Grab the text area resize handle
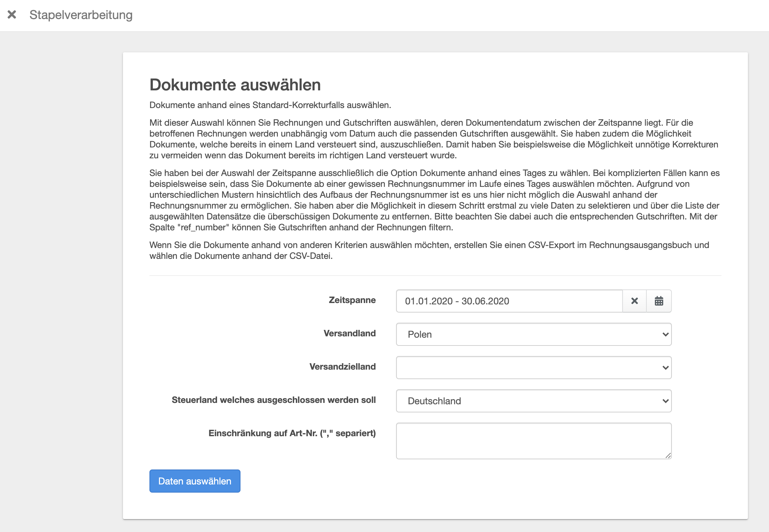Viewport: 769px width, 532px height. 668,456
